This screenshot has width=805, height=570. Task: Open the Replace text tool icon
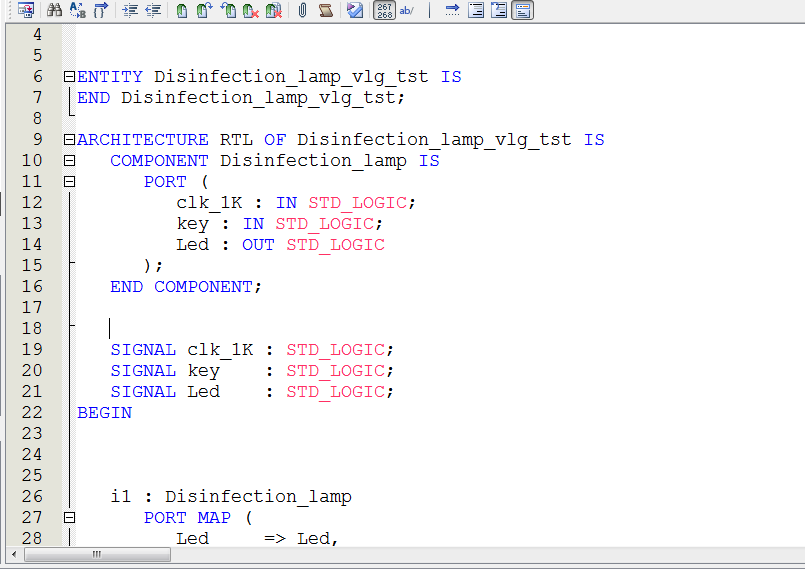point(78,10)
